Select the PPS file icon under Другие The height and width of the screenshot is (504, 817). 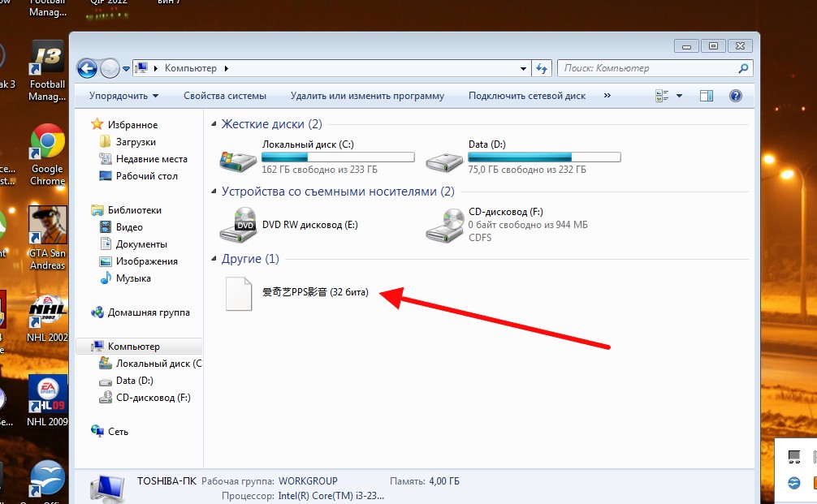[239, 294]
